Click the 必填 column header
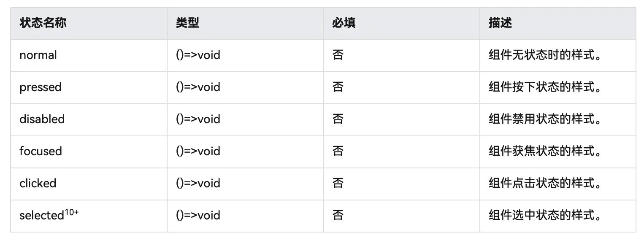Screen dimensions: 644x238 [344, 23]
